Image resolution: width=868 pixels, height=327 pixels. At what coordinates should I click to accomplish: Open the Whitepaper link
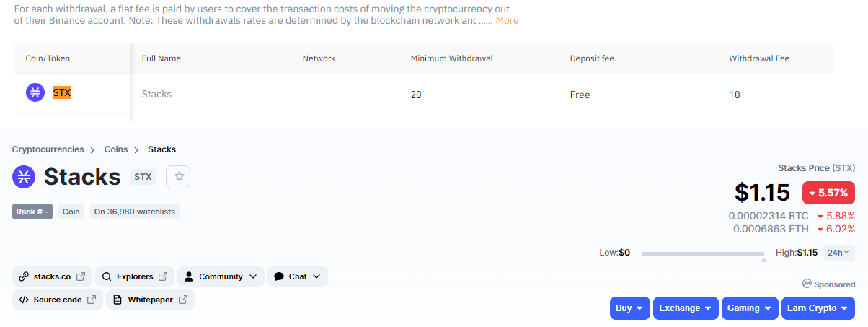[151, 300]
